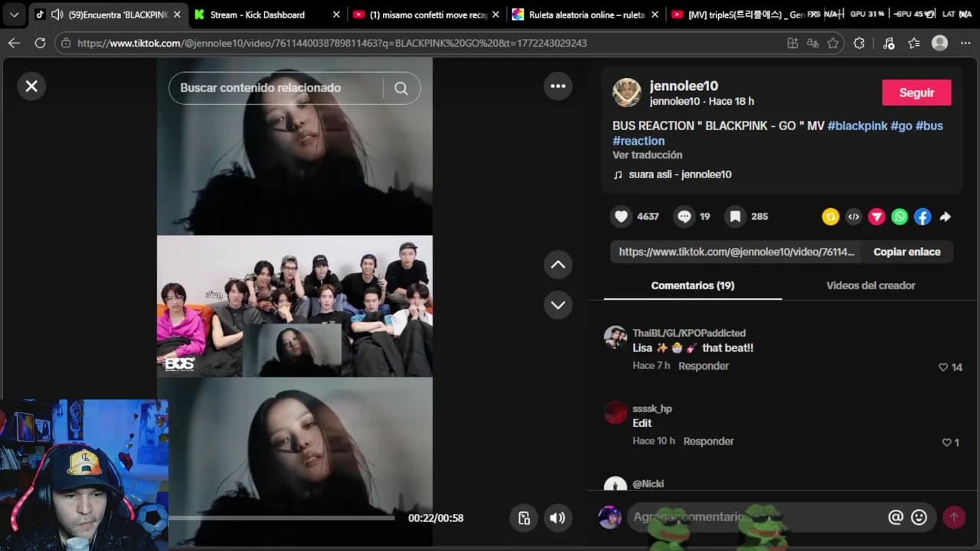Open the browser profile avatar
This screenshot has height=551, width=980.
939,44
